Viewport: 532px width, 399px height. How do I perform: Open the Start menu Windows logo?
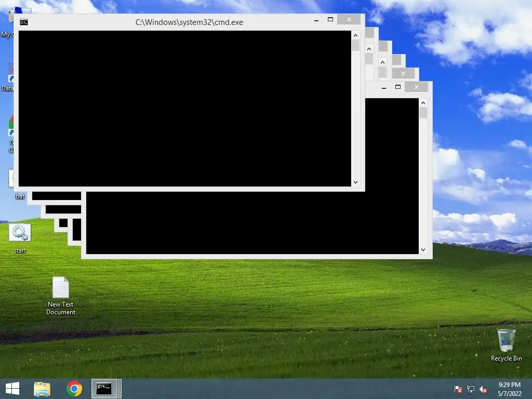(x=12, y=389)
